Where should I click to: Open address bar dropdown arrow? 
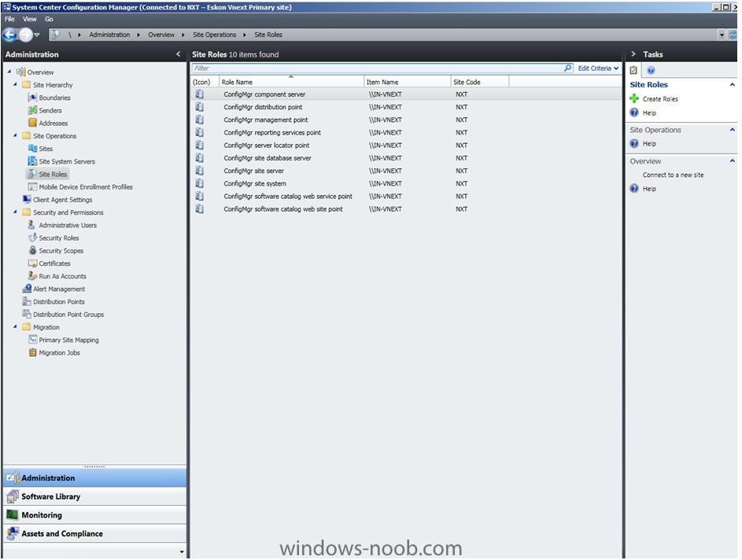[722, 35]
